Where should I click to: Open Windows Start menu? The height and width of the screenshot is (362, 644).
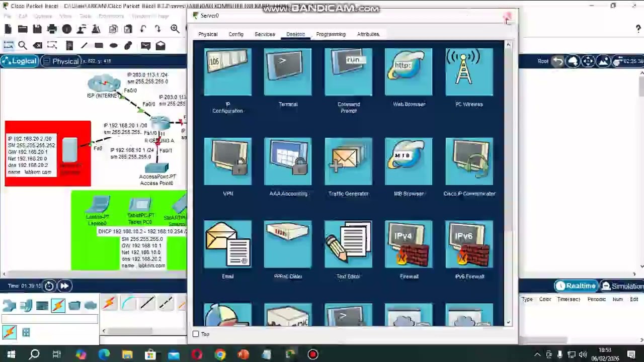pos(11,354)
